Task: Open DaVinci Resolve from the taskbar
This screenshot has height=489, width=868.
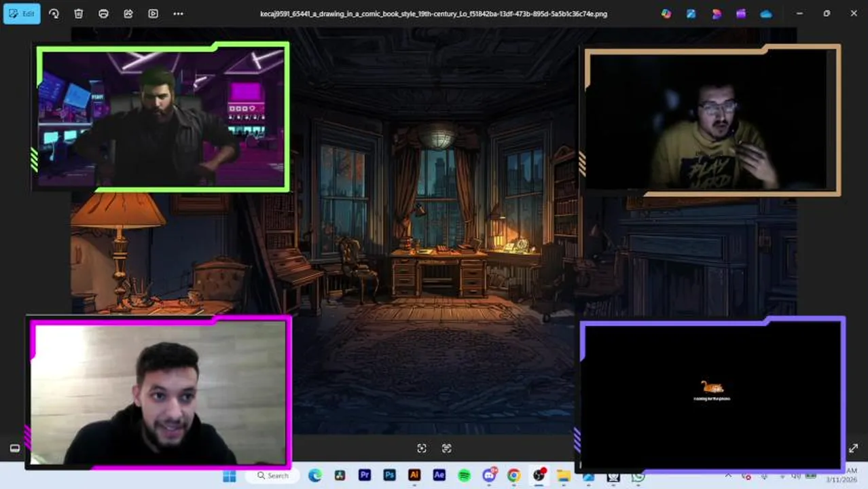Action: 340,475
